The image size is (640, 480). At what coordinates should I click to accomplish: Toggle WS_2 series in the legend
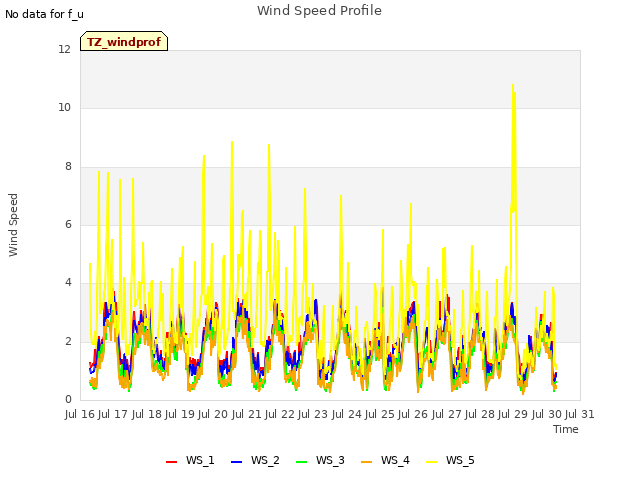pyautogui.click(x=256, y=460)
